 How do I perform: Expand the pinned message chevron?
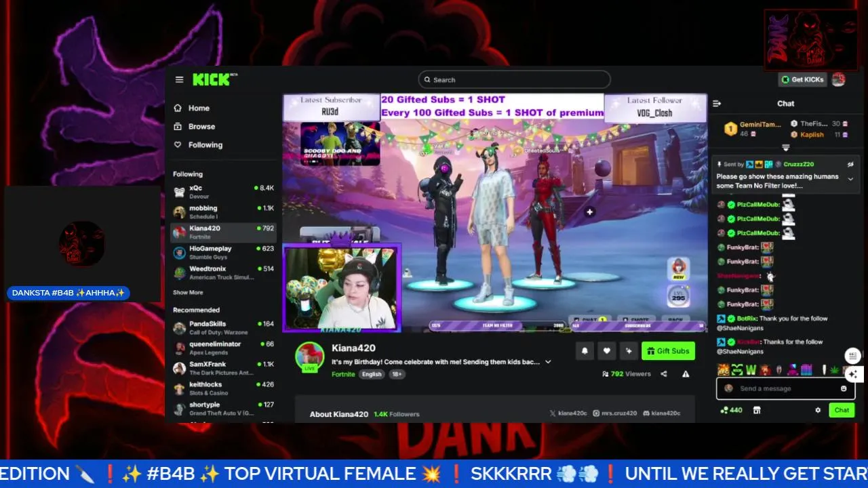click(x=850, y=179)
